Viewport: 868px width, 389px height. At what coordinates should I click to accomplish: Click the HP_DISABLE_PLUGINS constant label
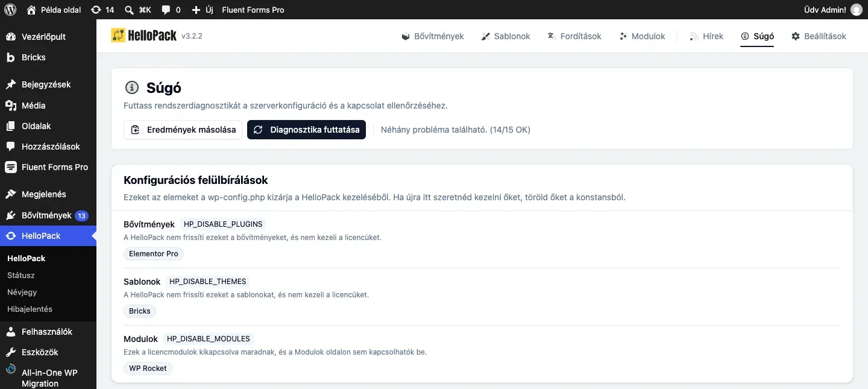[x=223, y=224]
